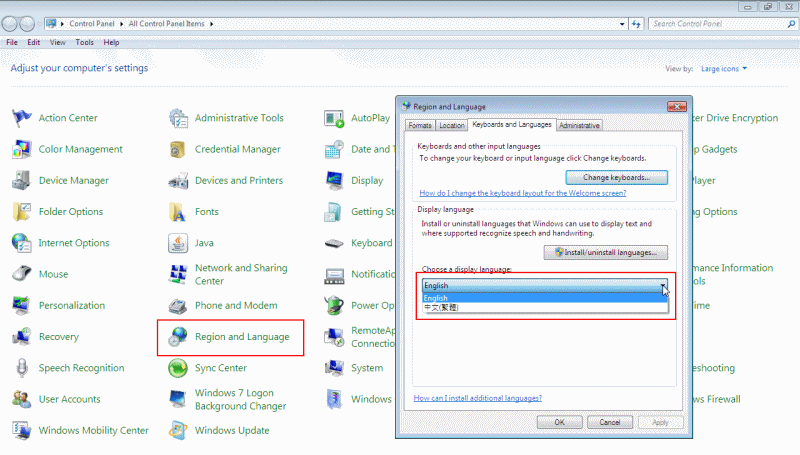
Task: Click Install/uninstall languages button
Action: (606, 252)
